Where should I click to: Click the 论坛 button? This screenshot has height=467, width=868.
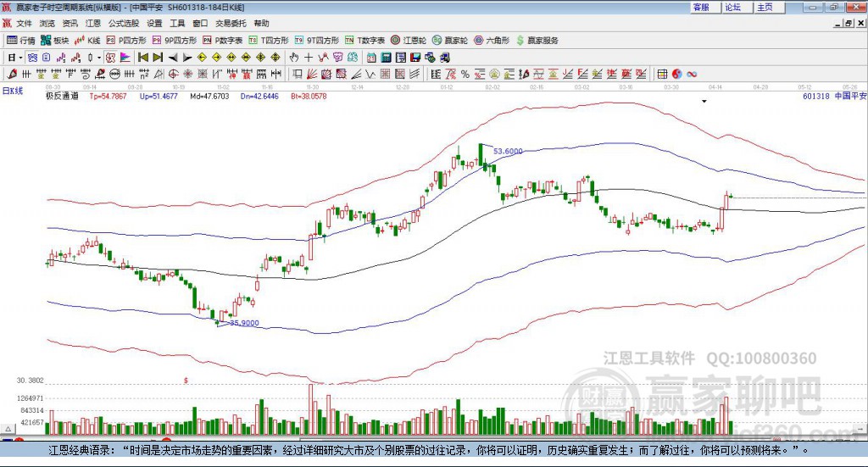(x=738, y=7)
